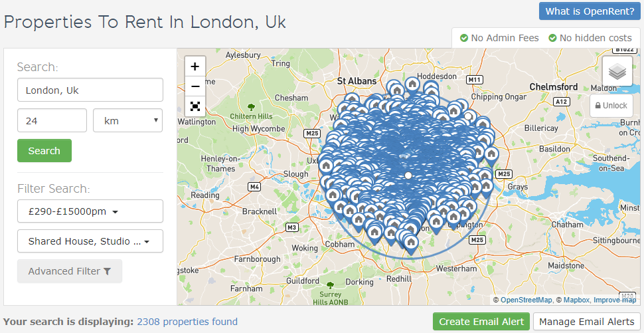Click the white radius handle near Chipping Ongar
This screenshot has width=644, height=333.
coord(468,116)
